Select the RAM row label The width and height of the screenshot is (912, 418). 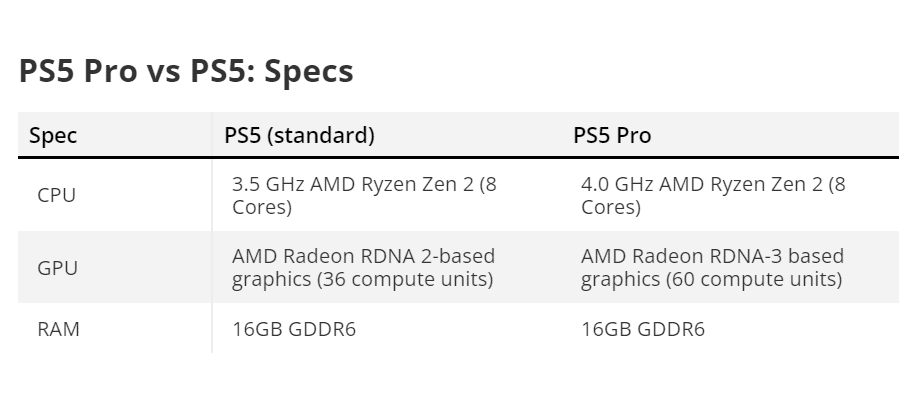tap(58, 329)
